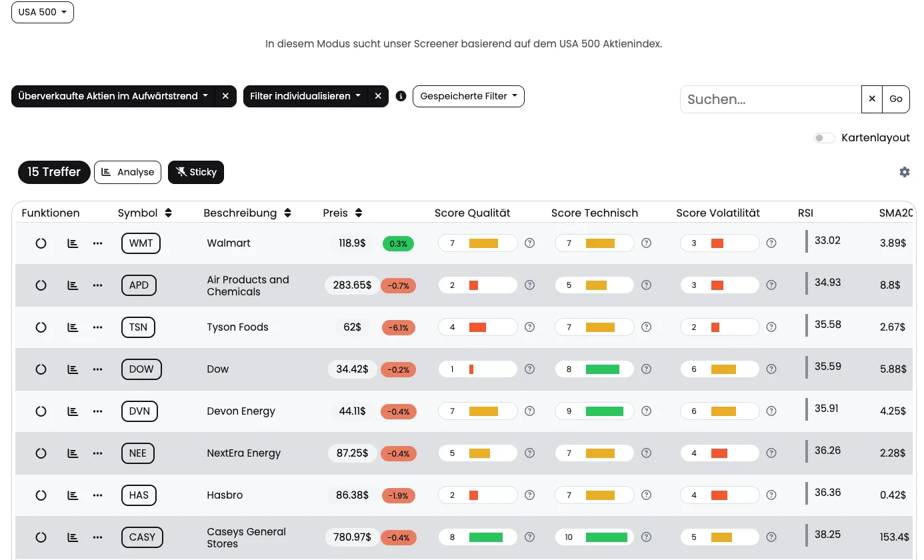Image resolution: width=924 pixels, height=560 pixels.
Task: Open the Analyse view
Action: (128, 172)
